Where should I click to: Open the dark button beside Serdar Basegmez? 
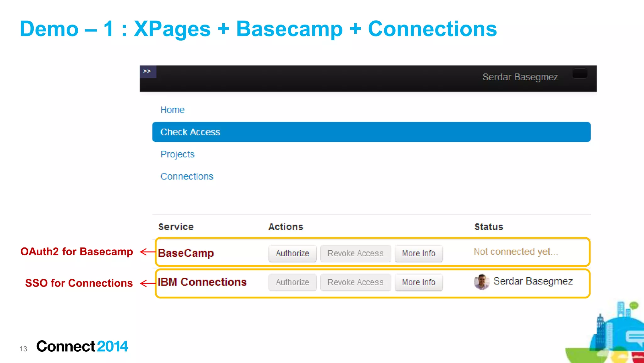(x=580, y=73)
